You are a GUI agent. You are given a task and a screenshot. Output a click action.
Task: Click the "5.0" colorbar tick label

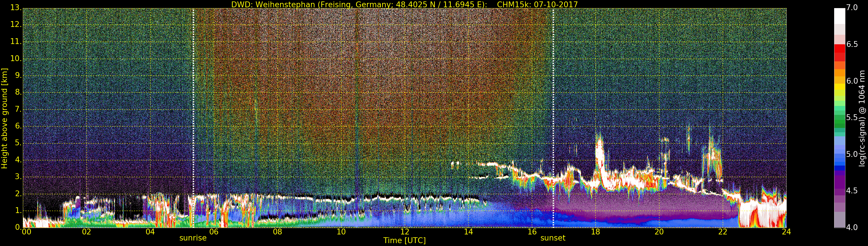(852, 154)
